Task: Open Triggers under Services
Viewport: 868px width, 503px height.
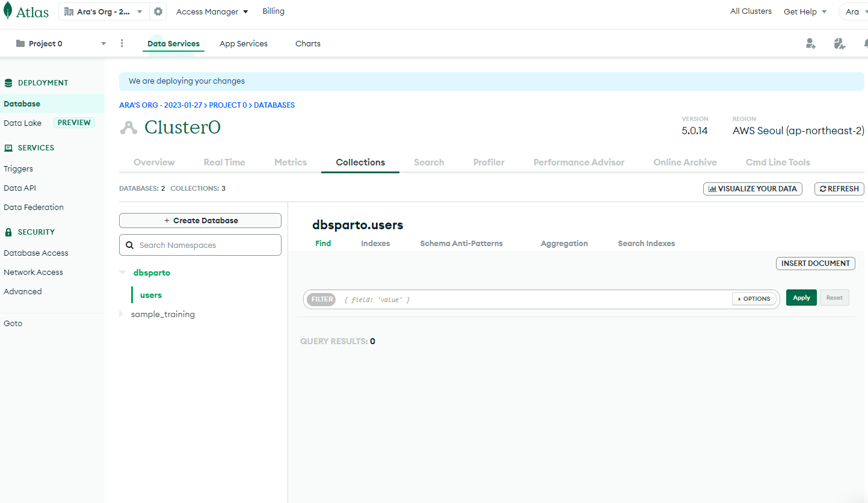Action: click(18, 169)
